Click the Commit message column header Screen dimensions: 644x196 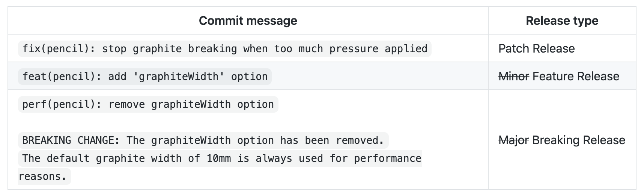(x=248, y=21)
